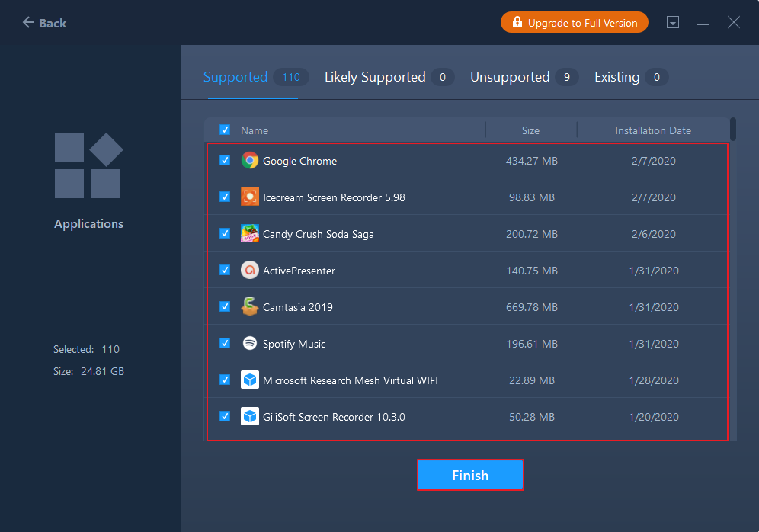Click the 669.78 MB size value
Viewport: 759px width, 532px height.
532,307
